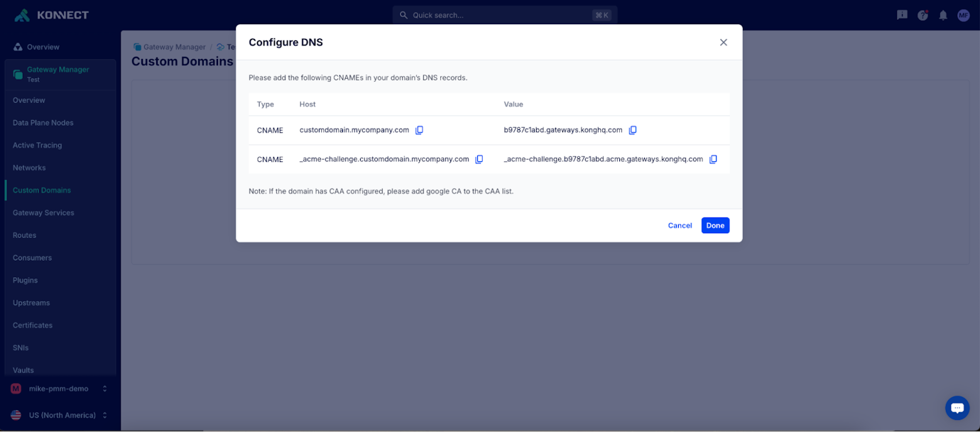This screenshot has width=980, height=432.
Task: Open the feedback chat bubble icon
Action: click(901, 14)
